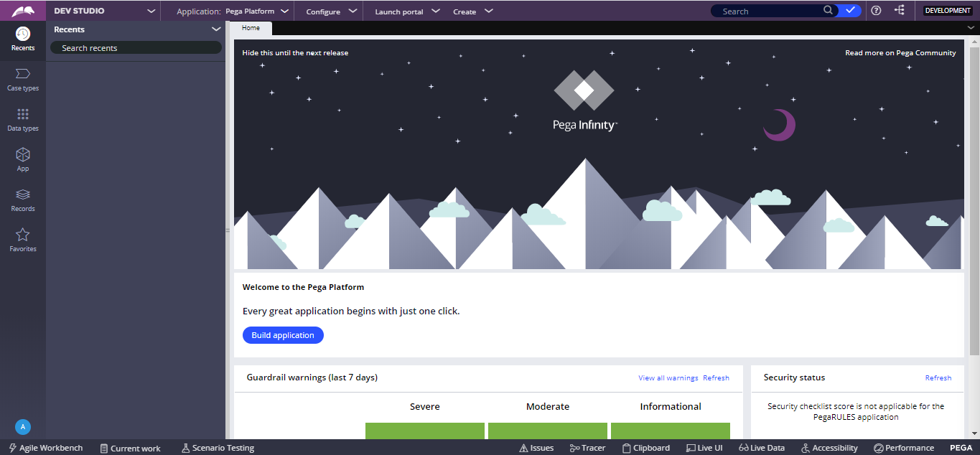Open Current work in the bottom toolbar
The width and height of the screenshot is (980, 455).
pos(130,448)
